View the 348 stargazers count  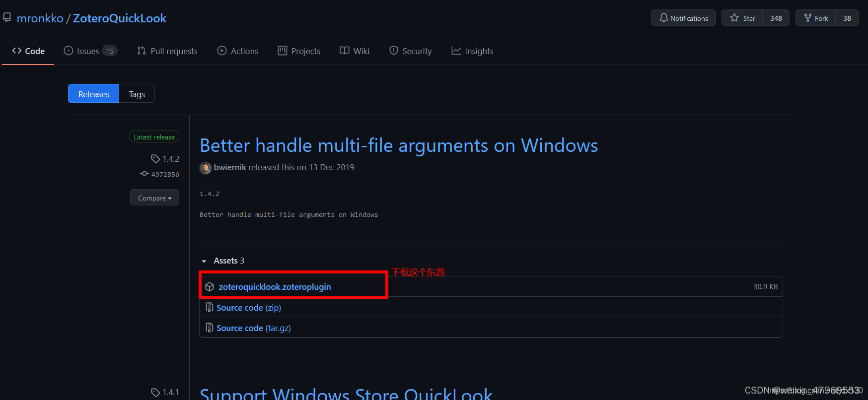[776, 18]
